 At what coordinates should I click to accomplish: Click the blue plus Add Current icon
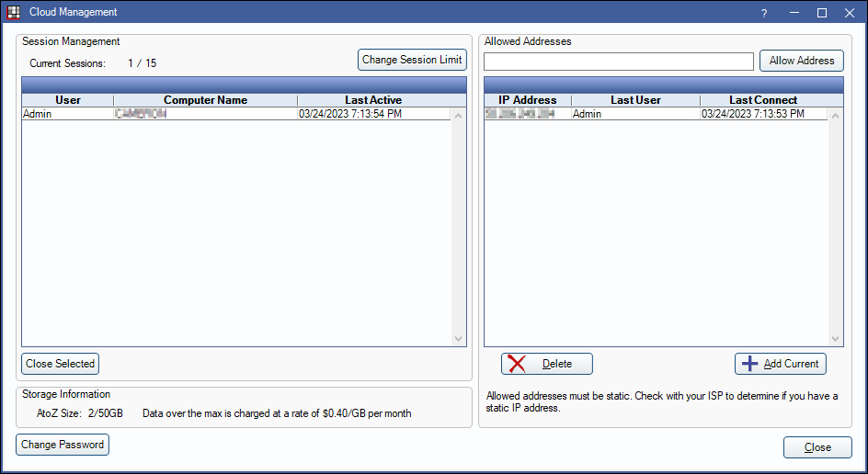[750, 364]
